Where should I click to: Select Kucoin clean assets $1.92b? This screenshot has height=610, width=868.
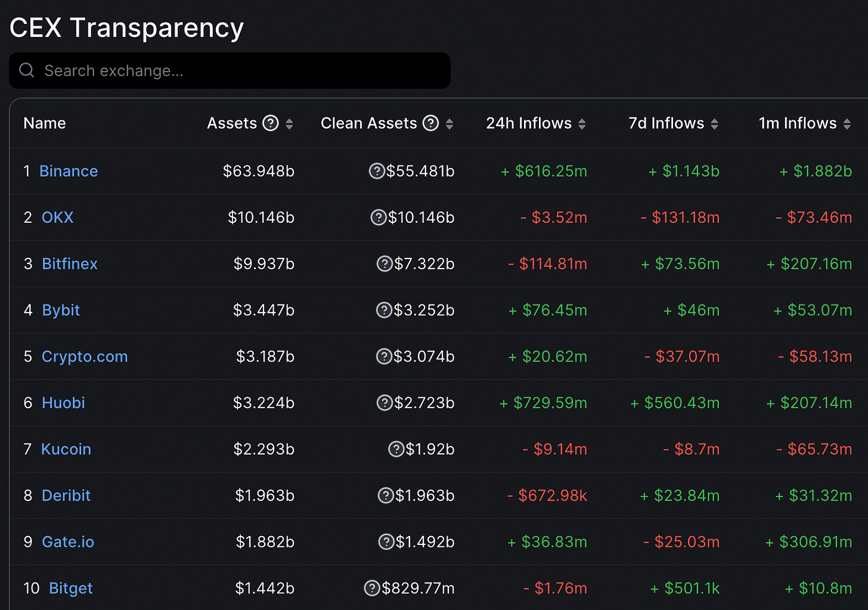430,449
